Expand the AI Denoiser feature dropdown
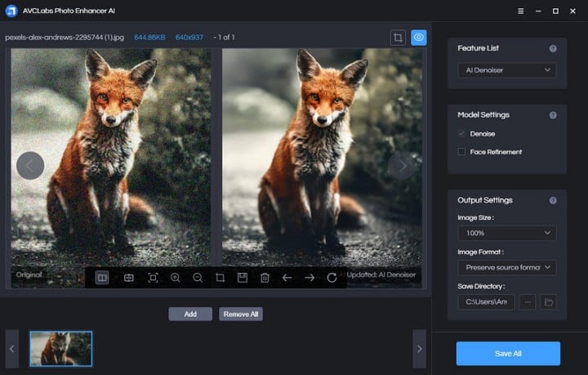 pos(507,70)
